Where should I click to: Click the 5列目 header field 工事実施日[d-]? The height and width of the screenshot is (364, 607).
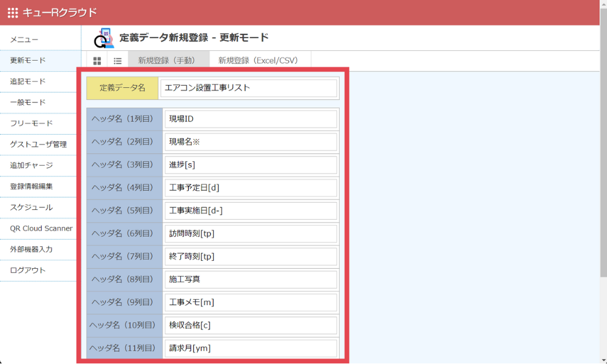pyautogui.click(x=251, y=211)
